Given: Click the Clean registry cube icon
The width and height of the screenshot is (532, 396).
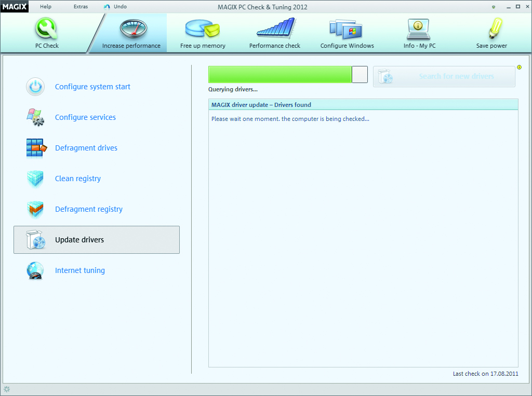Looking at the screenshot, I should (x=35, y=179).
